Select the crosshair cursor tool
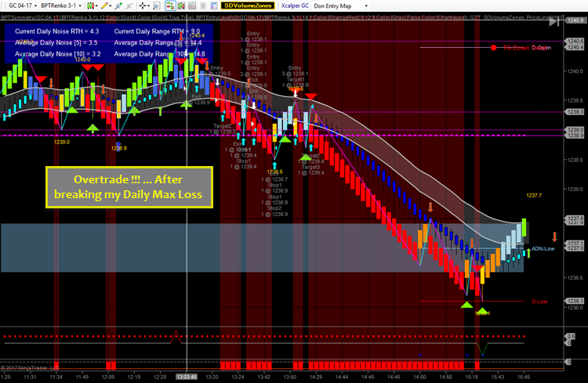The width and height of the screenshot is (588, 383). click(x=142, y=5)
